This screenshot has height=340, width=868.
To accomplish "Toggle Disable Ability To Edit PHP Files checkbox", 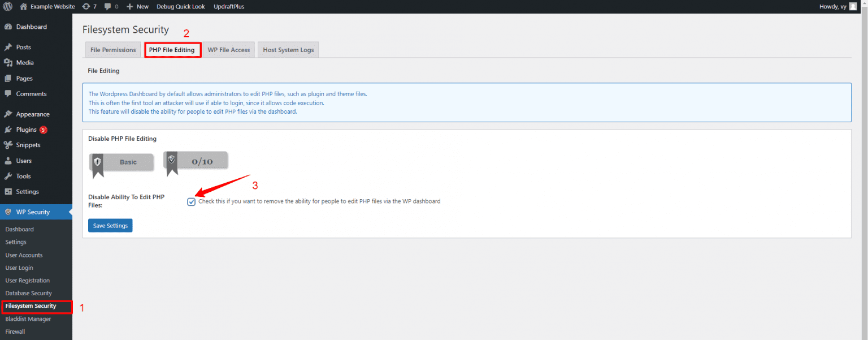I will tap(192, 202).
